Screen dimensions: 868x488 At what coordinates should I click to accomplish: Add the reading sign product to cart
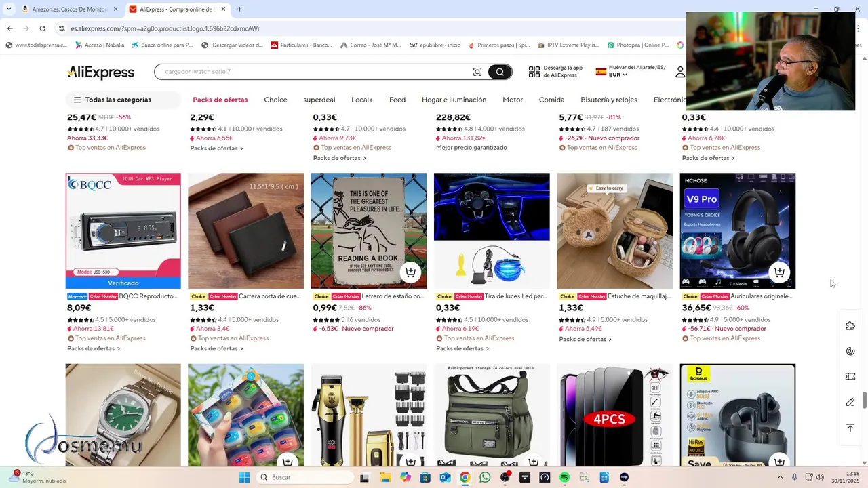point(410,272)
